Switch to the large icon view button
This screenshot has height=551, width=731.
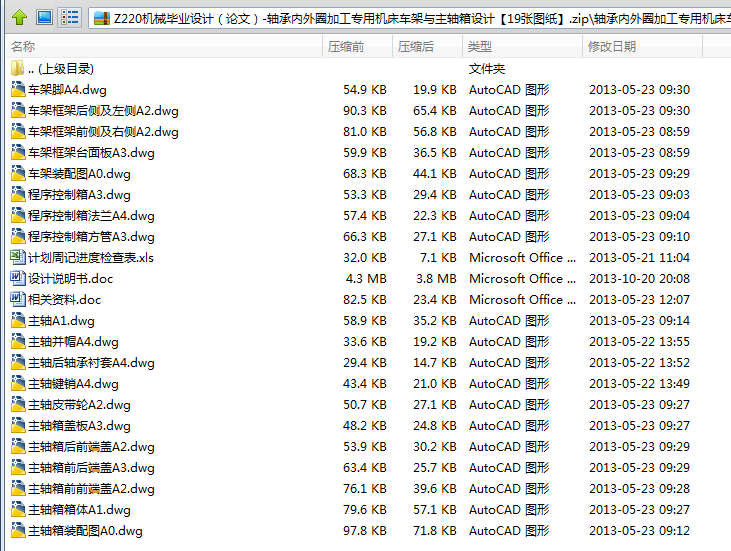click(x=44, y=18)
